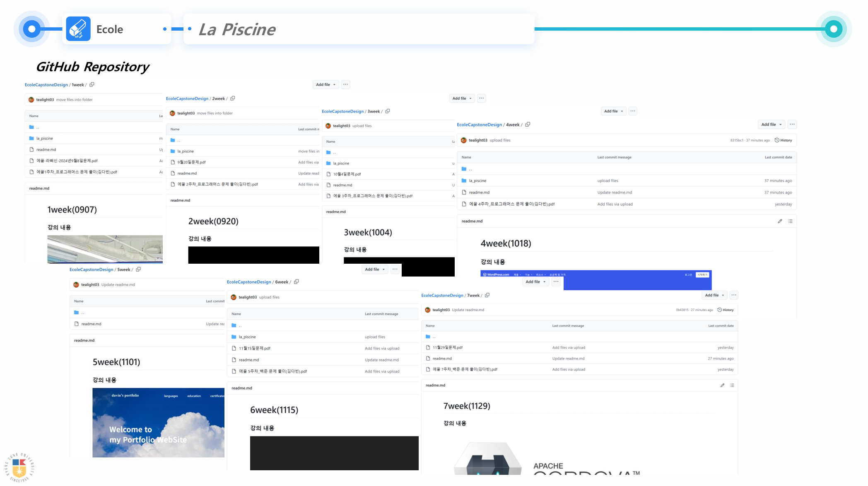Click the History clock icon in 4week panel
868x486 pixels.
click(777, 140)
